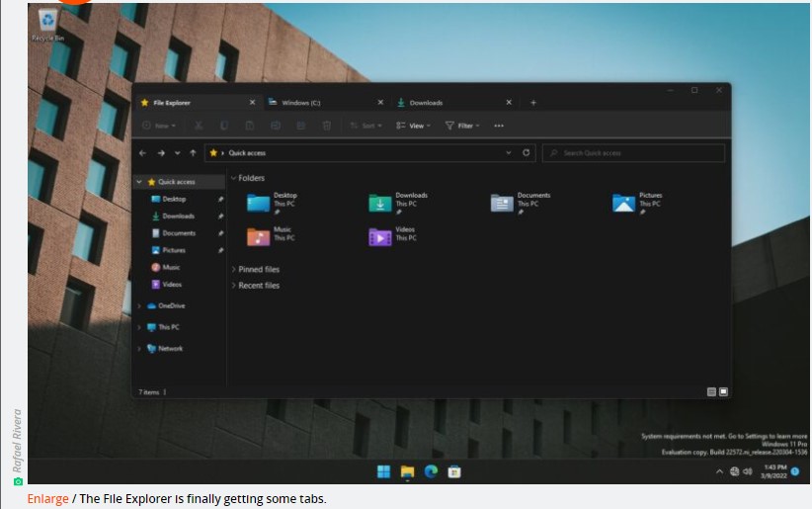Click pin icon beside sidebar Pictures
Screen dimensions: 812x509
(220, 250)
